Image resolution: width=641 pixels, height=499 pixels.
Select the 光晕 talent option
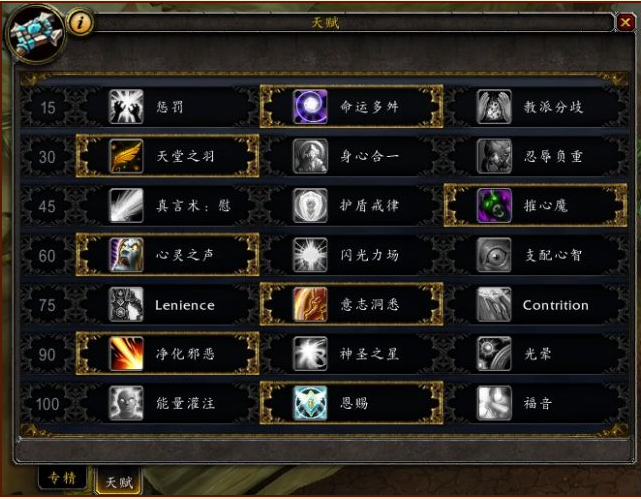point(536,354)
